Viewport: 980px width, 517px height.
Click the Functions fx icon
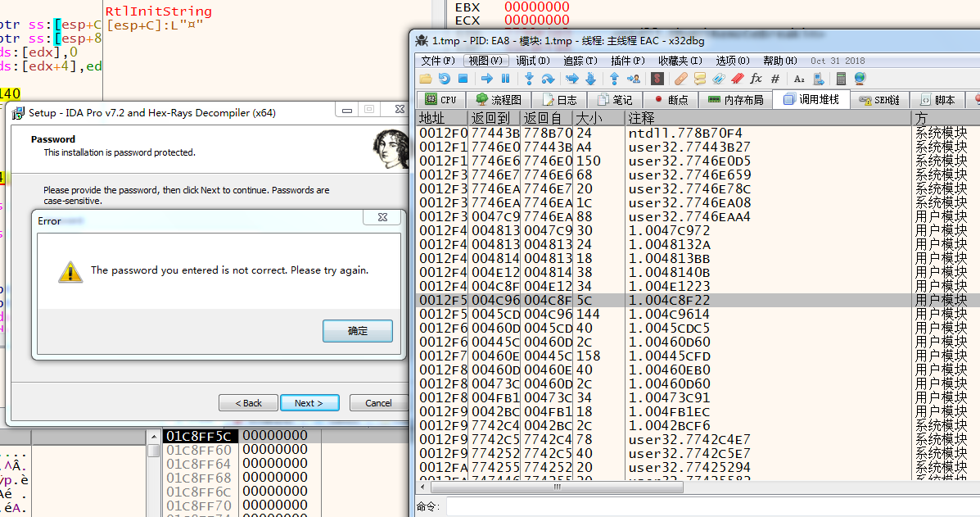[756, 79]
